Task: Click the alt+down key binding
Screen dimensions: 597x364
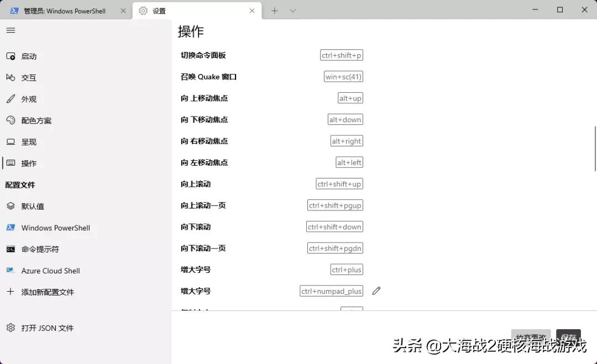Action: coord(345,119)
